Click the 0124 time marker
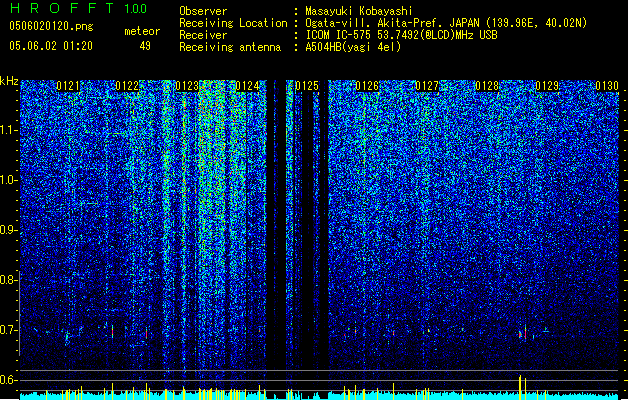629x400 pixels. [247, 86]
